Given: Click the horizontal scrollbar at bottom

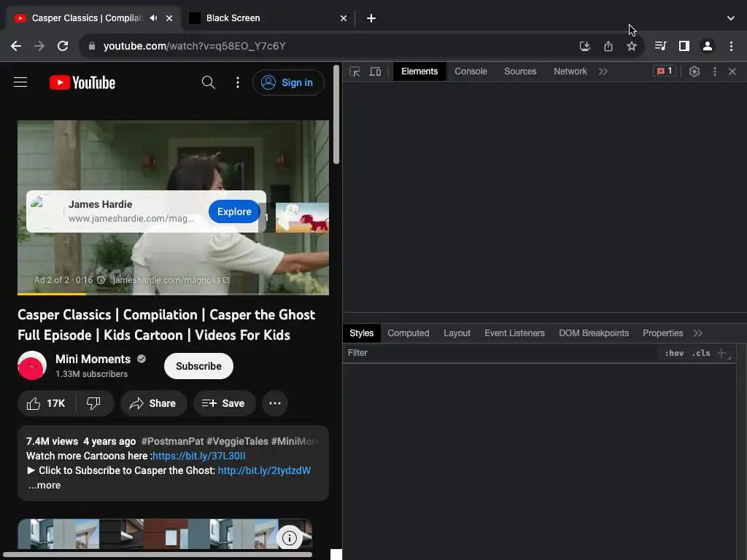Looking at the screenshot, I should (x=158, y=554).
